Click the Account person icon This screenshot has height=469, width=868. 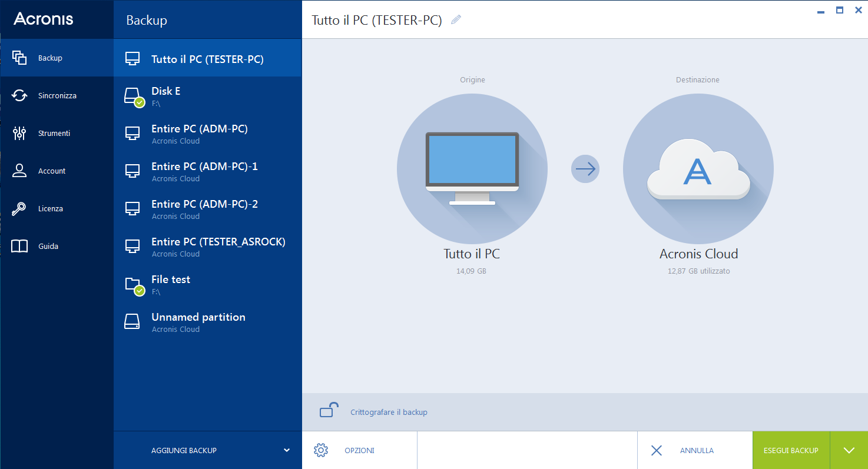tap(19, 171)
